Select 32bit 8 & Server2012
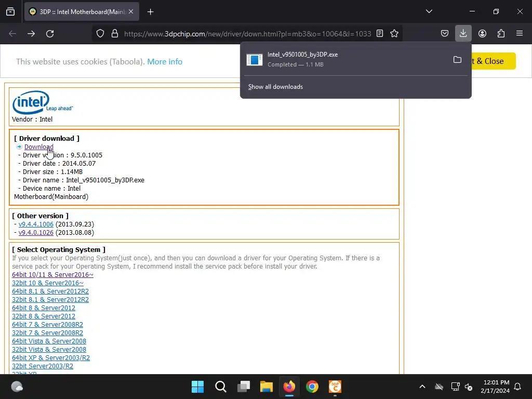This screenshot has width=532, height=399. coord(44,316)
